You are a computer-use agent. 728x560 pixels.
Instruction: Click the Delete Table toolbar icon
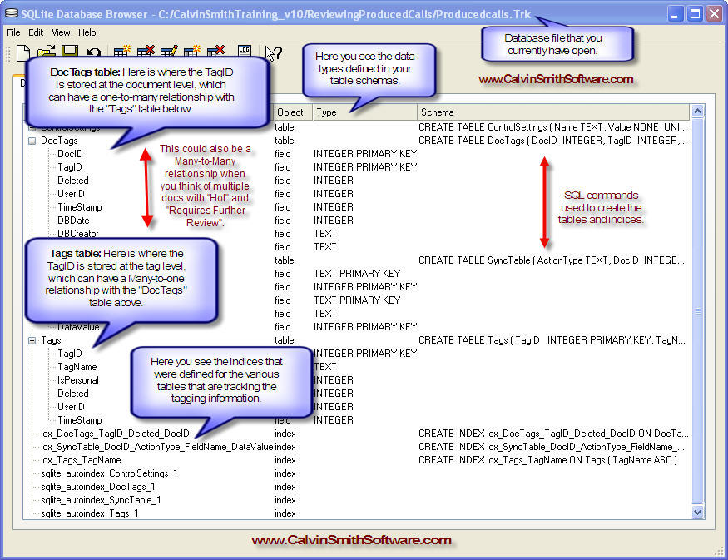click(146, 53)
